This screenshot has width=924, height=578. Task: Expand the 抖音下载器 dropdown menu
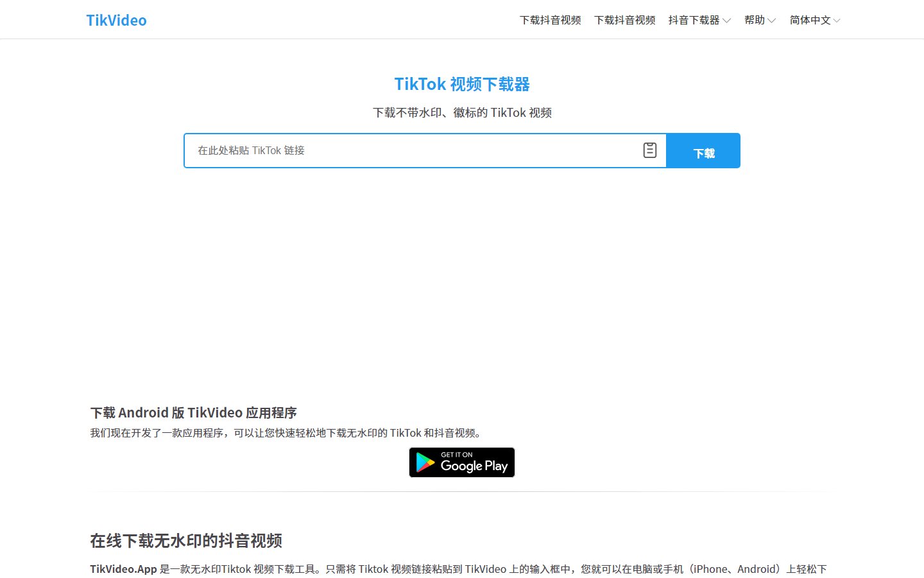pos(699,20)
